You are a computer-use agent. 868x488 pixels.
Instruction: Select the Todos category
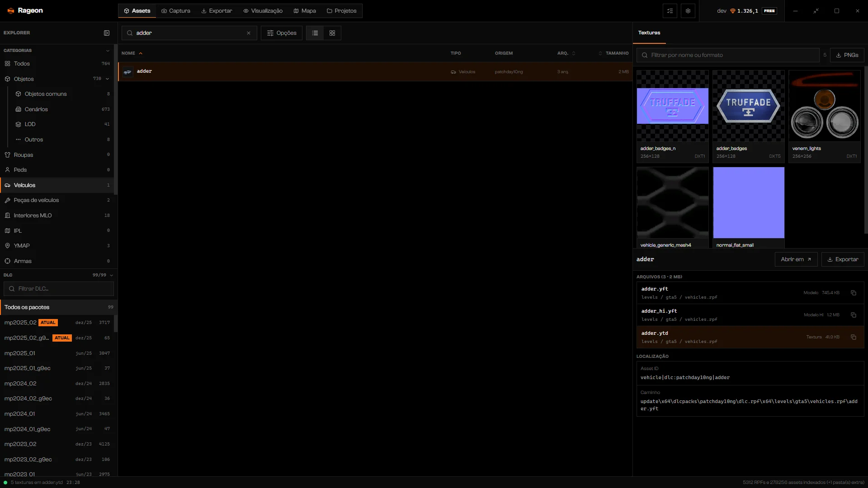(x=57, y=64)
